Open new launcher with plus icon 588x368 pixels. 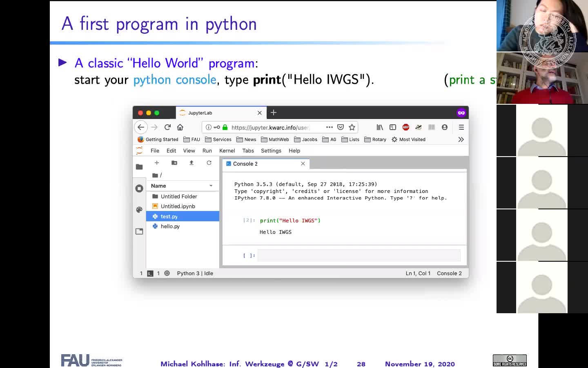click(157, 163)
